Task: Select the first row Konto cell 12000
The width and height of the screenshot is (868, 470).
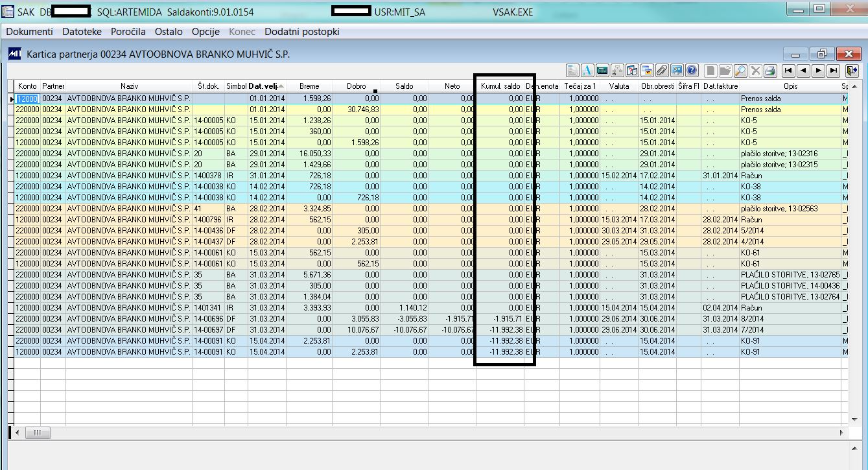Action: pos(27,99)
